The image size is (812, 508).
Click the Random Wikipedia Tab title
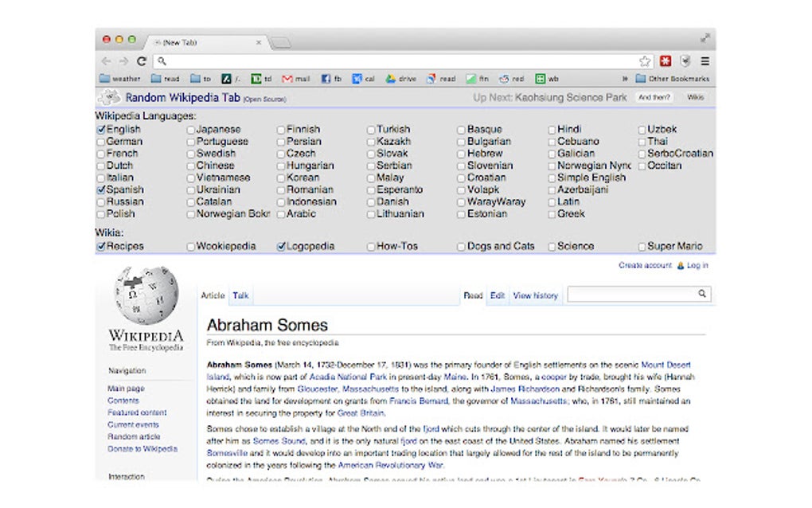coord(183,97)
